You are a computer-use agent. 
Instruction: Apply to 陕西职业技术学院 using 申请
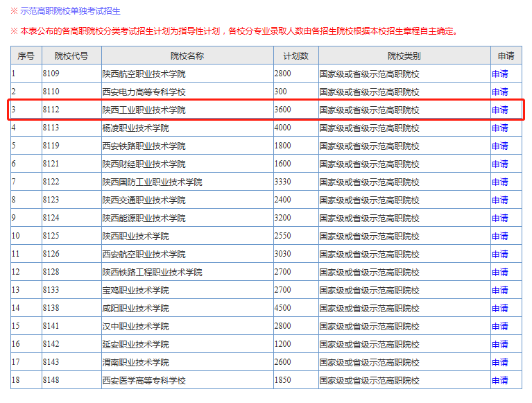point(499,236)
